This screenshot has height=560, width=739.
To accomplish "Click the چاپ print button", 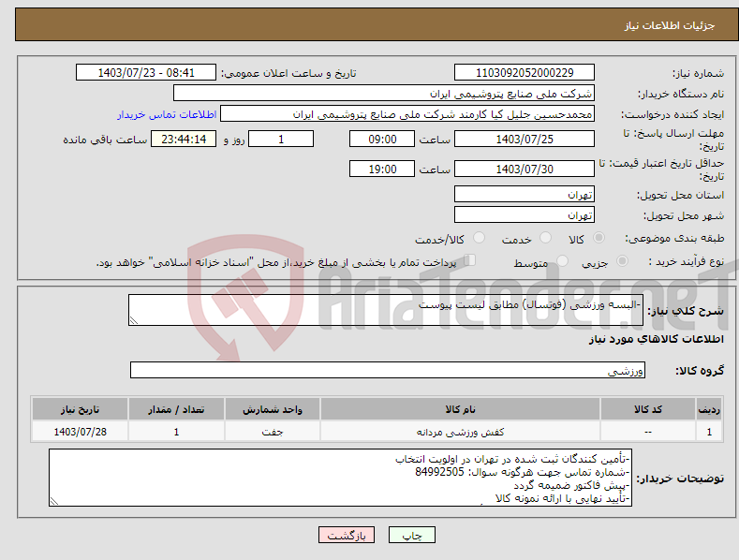I will tap(412, 535).
